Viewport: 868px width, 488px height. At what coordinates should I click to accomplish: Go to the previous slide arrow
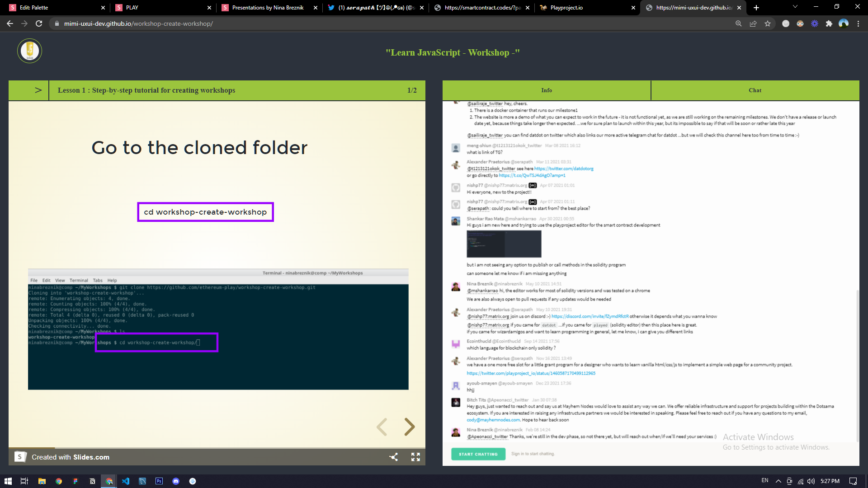pos(382,427)
